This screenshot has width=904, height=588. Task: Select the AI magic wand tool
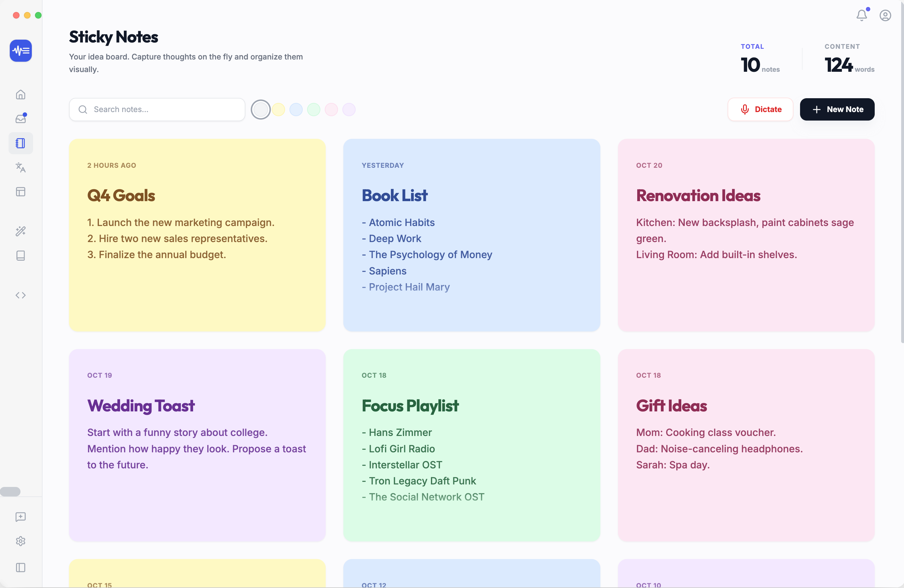[20, 231]
